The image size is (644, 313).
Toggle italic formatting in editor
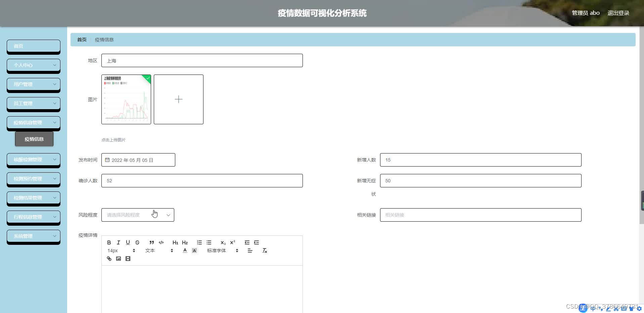pos(118,242)
